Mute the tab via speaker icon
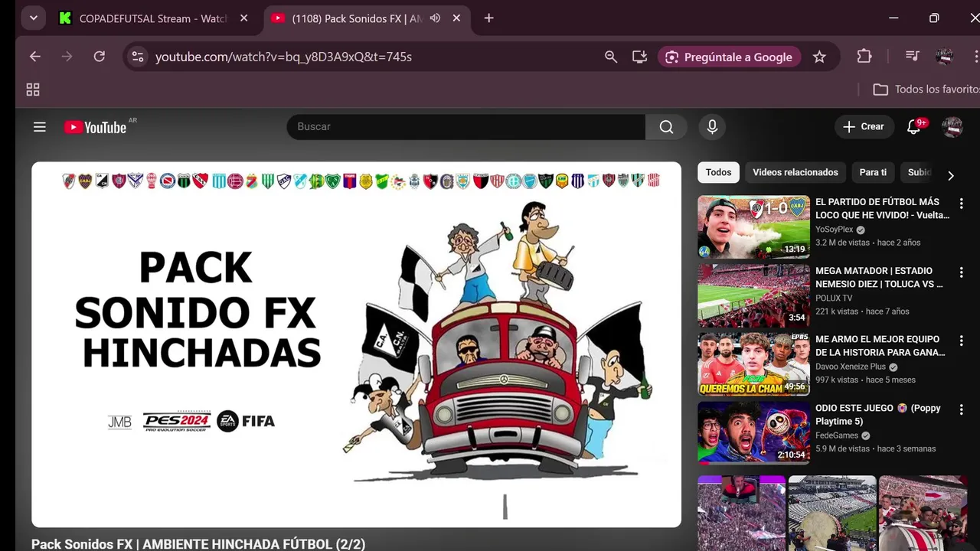 tap(435, 18)
